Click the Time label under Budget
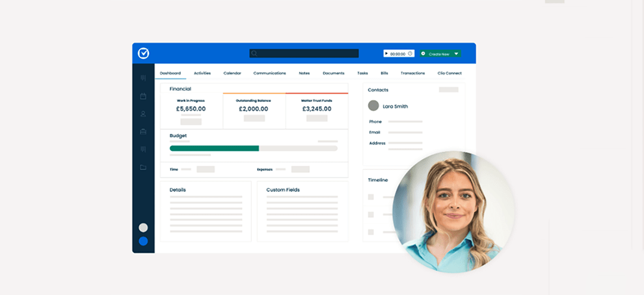The height and width of the screenshot is (295, 644). pyautogui.click(x=174, y=169)
